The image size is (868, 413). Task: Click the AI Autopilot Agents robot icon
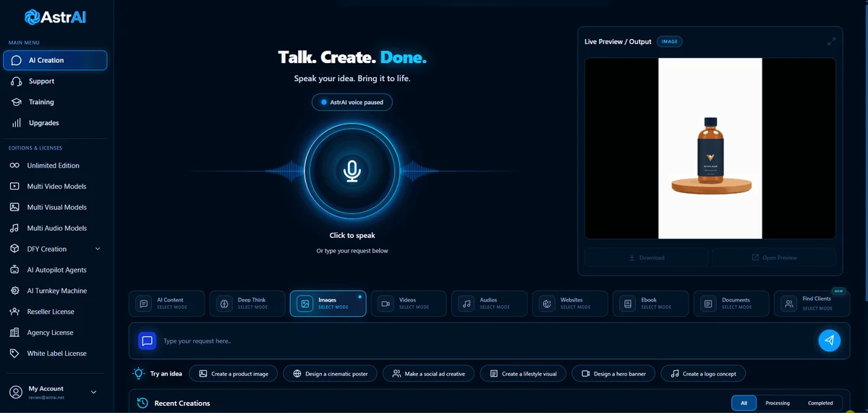click(x=14, y=270)
